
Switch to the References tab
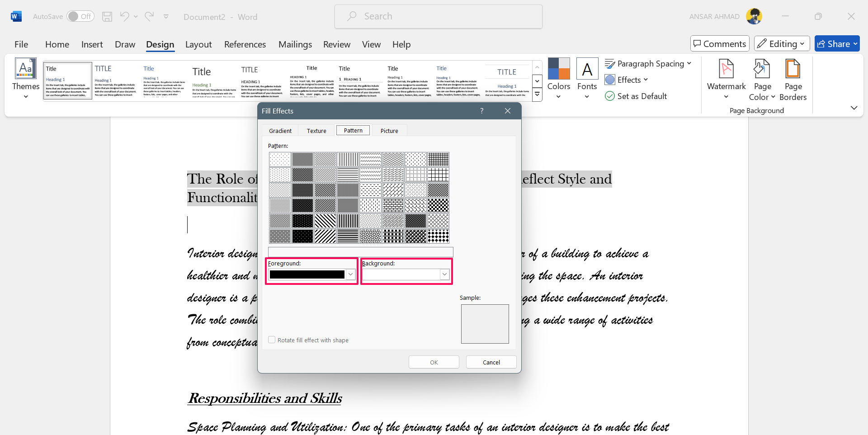245,44
